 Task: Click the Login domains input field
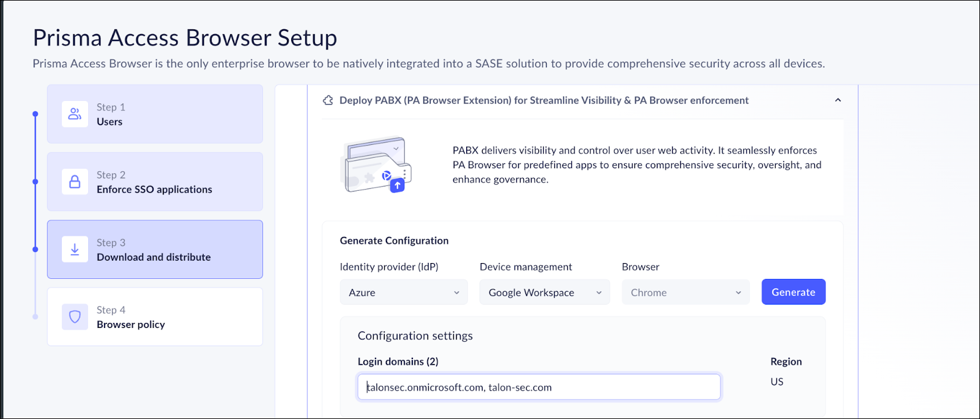pos(538,387)
